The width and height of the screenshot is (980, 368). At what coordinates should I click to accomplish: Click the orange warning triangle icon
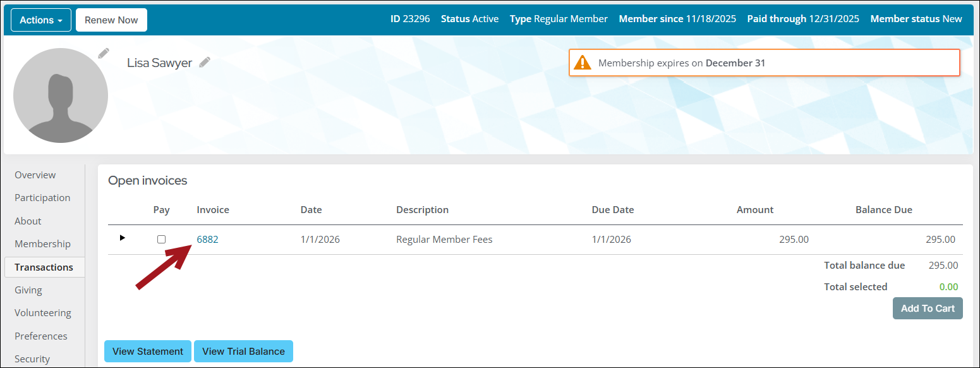click(582, 63)
